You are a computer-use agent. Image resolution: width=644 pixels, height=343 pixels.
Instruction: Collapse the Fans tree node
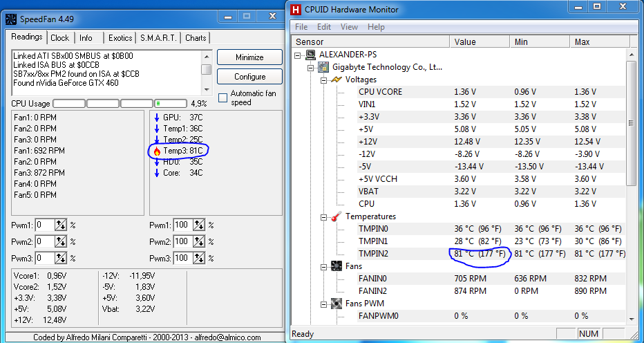click(323, 266)
